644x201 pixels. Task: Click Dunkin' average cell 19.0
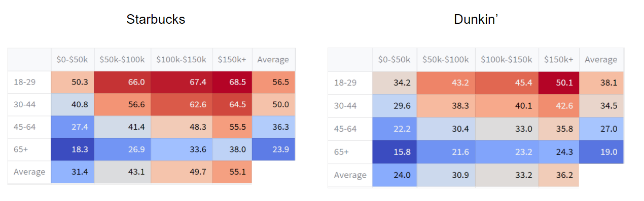tap(602, 152)
